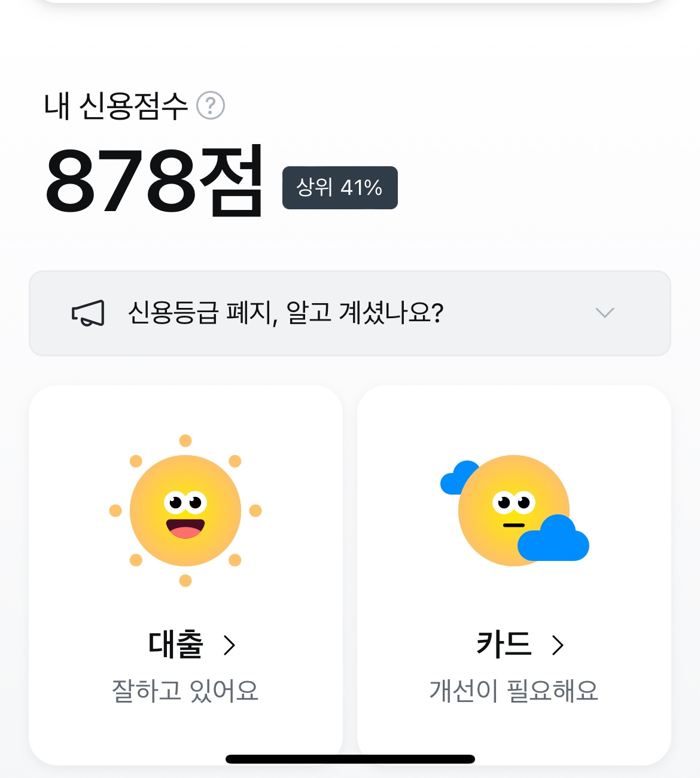700x778 pixels.
Task: Click the 개선이 필요해요 status text
Action: (514, 691)
